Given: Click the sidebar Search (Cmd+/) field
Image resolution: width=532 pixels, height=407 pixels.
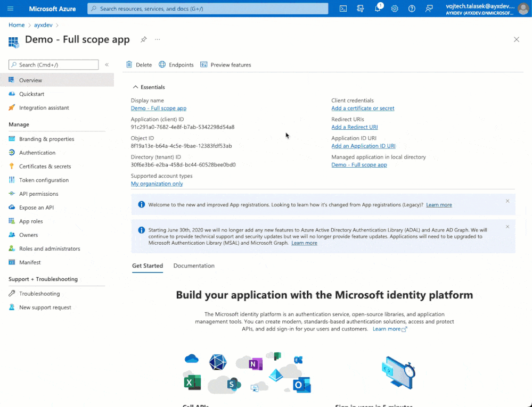Looking at the screenshot, I should click(x=54, y=65).
